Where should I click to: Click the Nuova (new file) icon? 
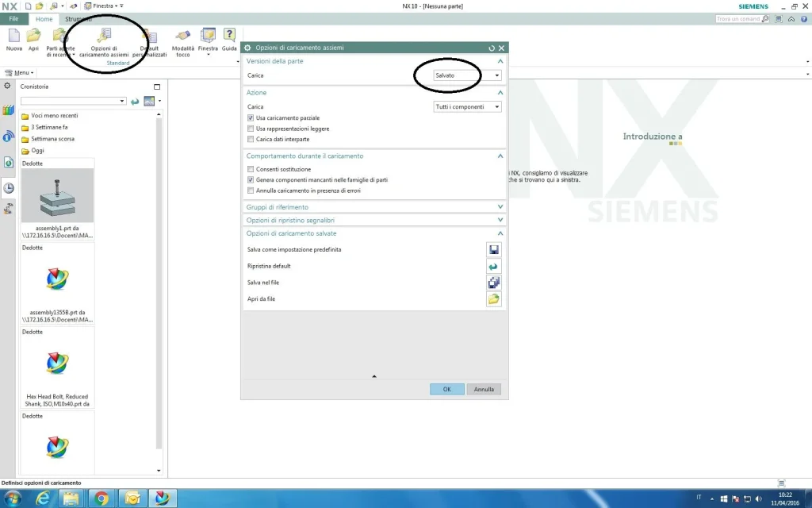[14, 36]
